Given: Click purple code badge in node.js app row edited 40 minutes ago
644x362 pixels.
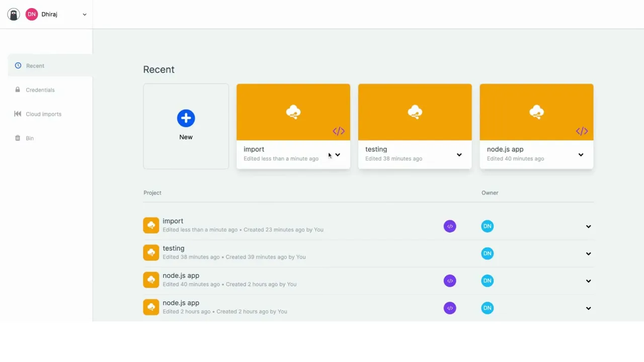Looking at the screenshot, I should (x=450, y=281).
